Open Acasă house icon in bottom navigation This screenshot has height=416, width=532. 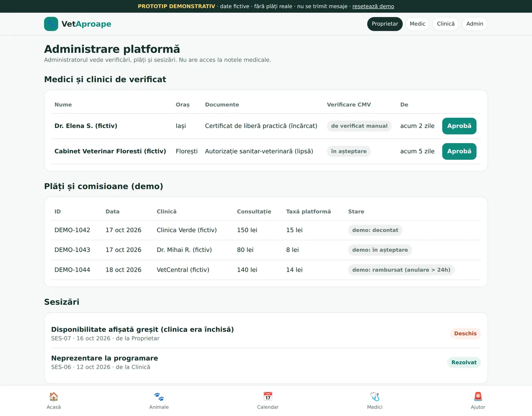pyautogui.click(x=54, y=396)
